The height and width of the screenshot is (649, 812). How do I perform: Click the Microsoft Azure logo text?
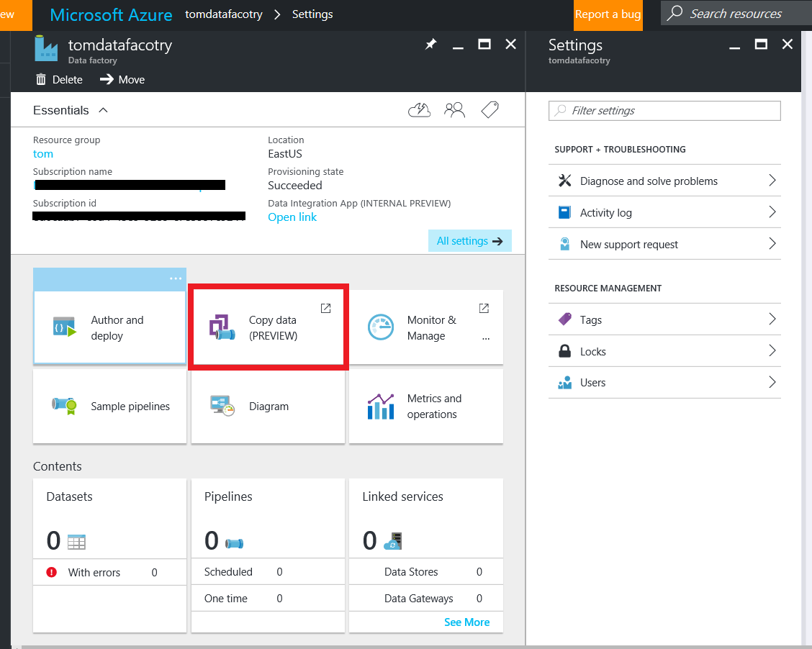pos(111,14)
